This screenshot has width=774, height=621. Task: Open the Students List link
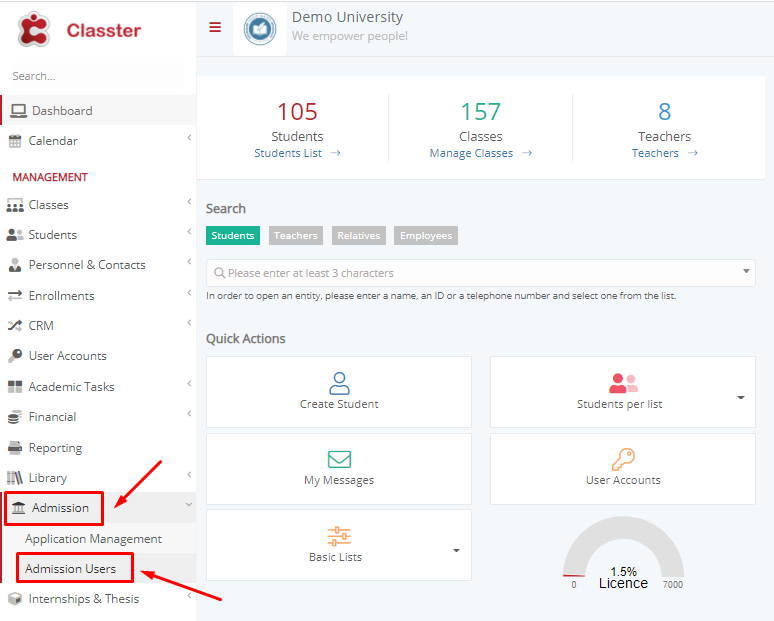(x=288, y=153)
